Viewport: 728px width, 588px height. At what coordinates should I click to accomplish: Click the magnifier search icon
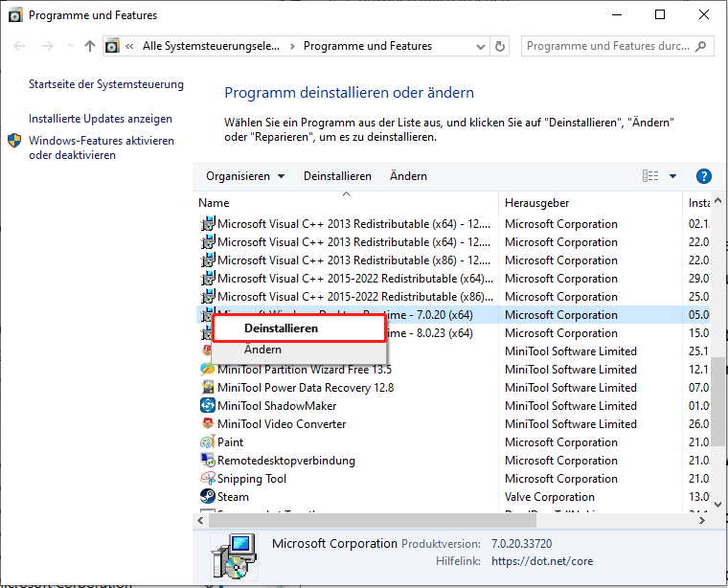point(701,46)
